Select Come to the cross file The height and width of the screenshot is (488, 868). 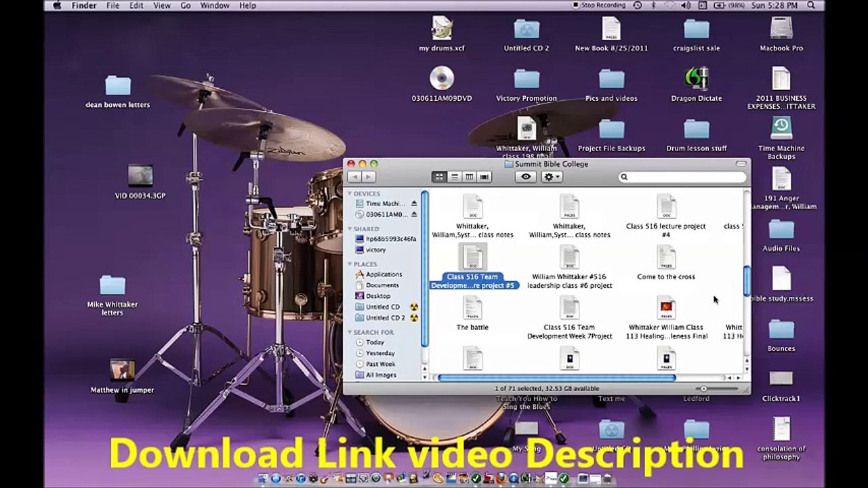point(666,263)
